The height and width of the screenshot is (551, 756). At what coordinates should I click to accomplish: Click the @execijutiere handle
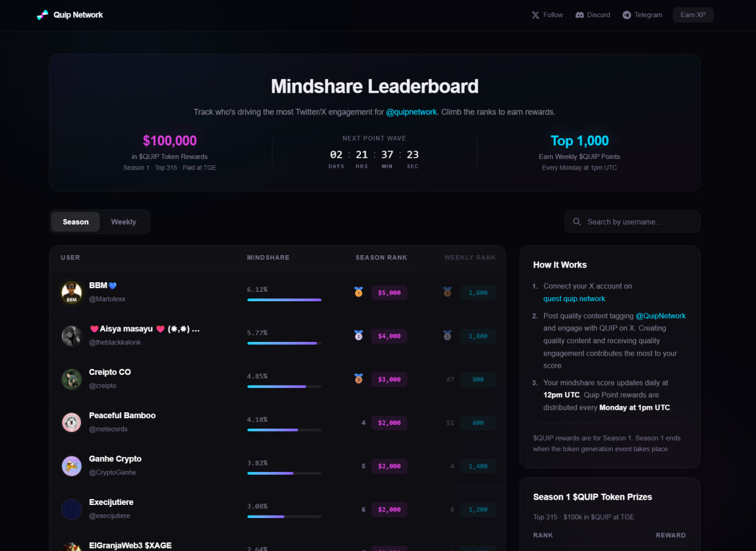[x=110, y=516]
